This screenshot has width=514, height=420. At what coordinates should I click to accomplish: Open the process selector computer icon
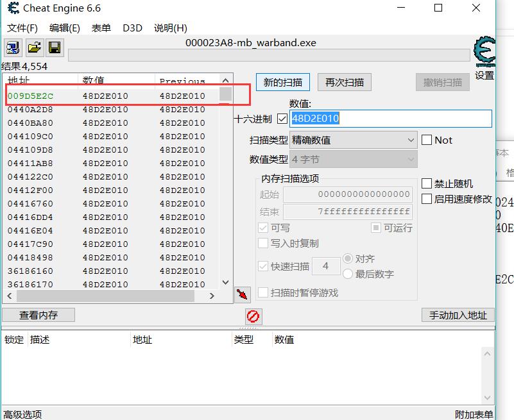click(x=13, y=48)
